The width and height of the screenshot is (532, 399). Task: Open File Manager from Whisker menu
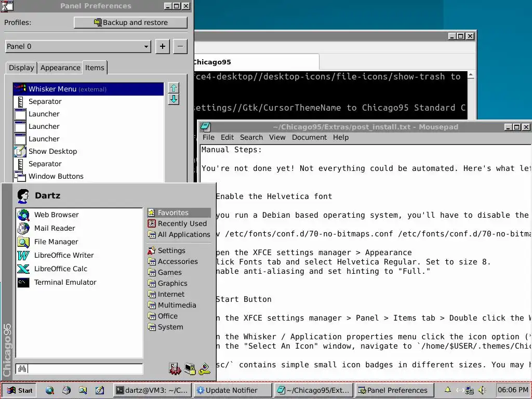pos(79,242)
